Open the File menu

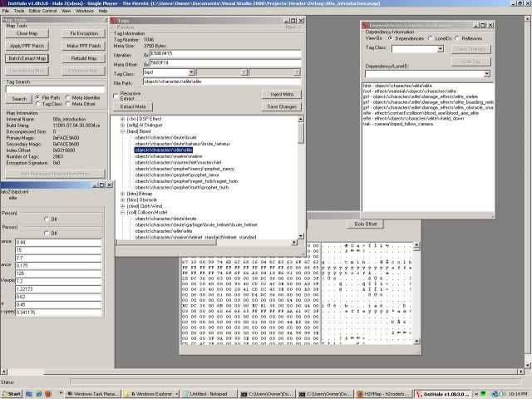[x=5, y=11]
